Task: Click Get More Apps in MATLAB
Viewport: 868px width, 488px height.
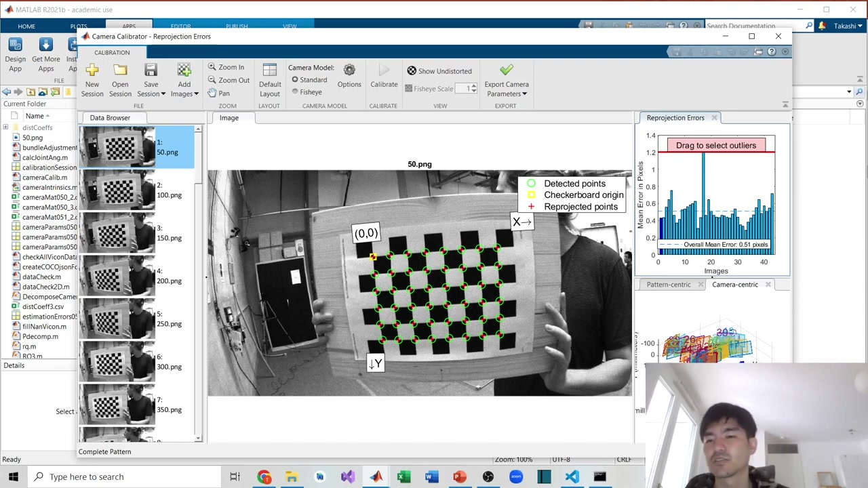Action: coord(45,54)
